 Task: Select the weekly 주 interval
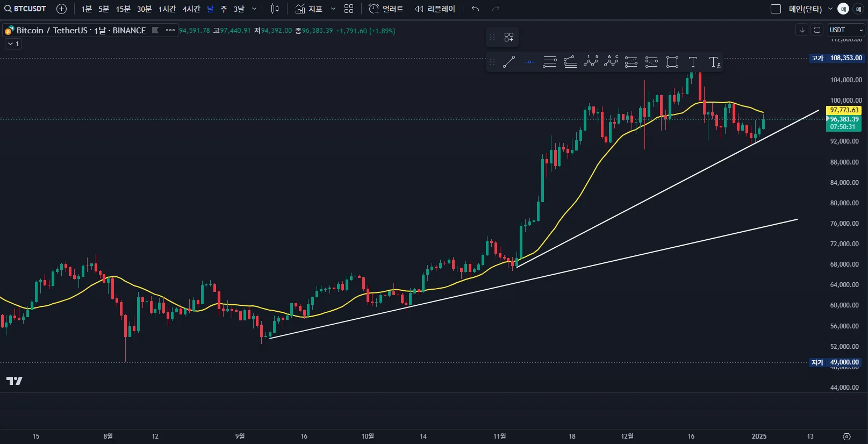[224, 9]
